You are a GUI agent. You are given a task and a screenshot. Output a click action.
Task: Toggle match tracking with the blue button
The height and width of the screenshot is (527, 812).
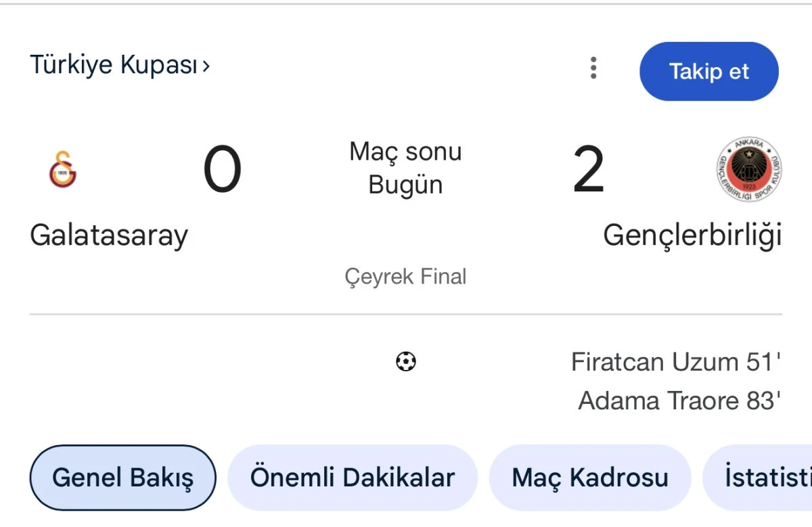pyautogui.click(x=709, y=70)
